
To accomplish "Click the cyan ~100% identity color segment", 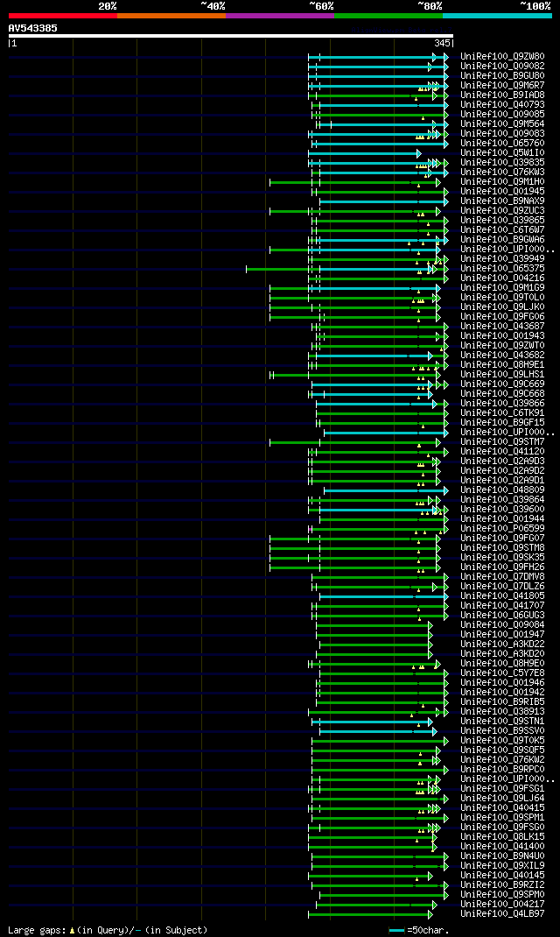I will (497, 16).
